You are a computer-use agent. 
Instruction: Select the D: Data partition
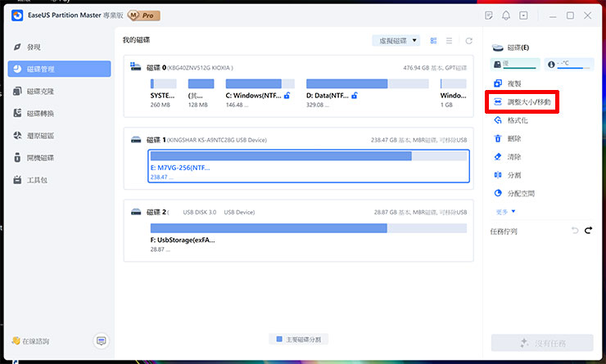tap(367, 93)
